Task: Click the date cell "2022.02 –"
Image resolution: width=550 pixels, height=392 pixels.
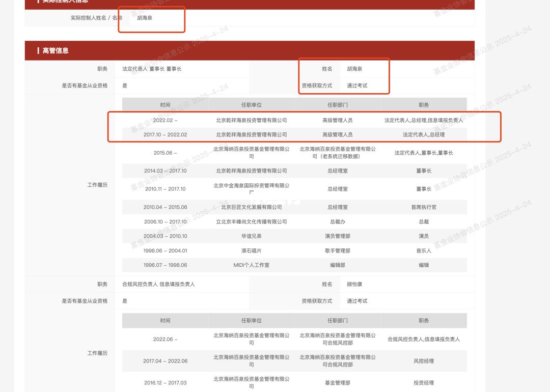Action: [165, 120]
